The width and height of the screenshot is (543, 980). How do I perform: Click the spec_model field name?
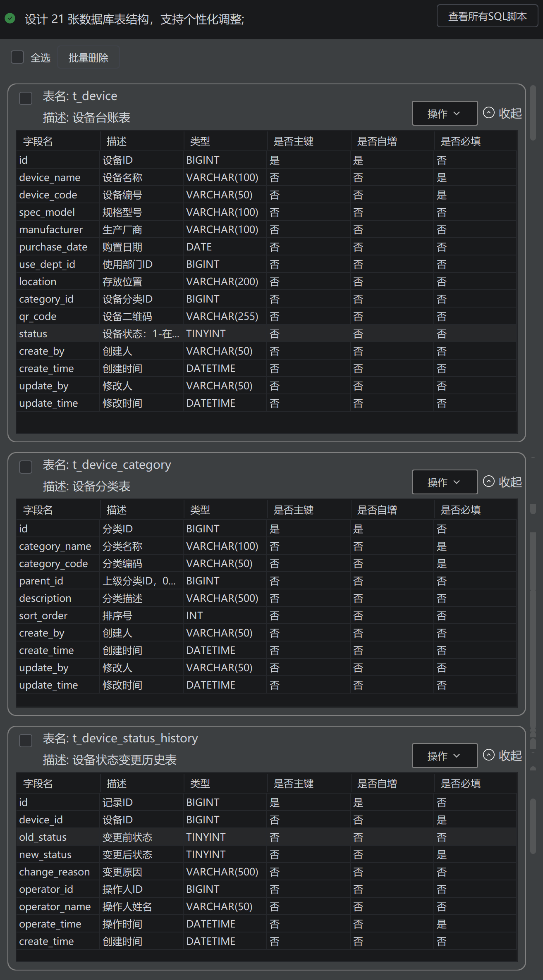click(47, 212)
